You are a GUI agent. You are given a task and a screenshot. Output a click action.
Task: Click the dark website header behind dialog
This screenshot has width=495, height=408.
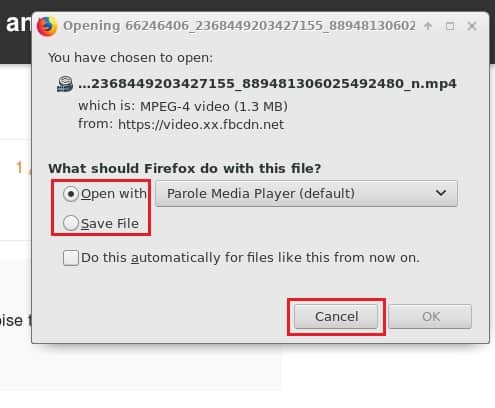[x=16, y=32]
